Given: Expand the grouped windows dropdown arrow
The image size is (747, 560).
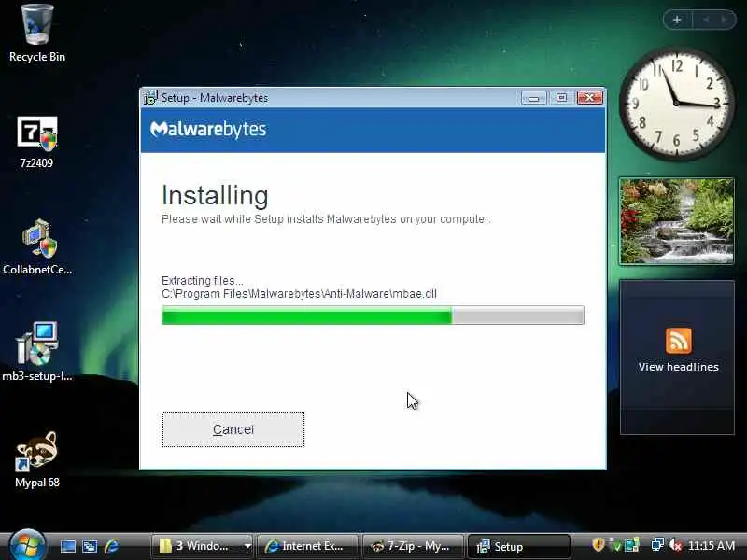Looking at the screenshot, I should pos(247,546).
